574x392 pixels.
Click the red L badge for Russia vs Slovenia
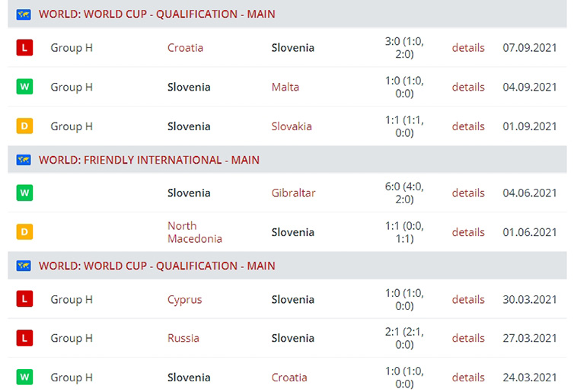coord(24,338)
